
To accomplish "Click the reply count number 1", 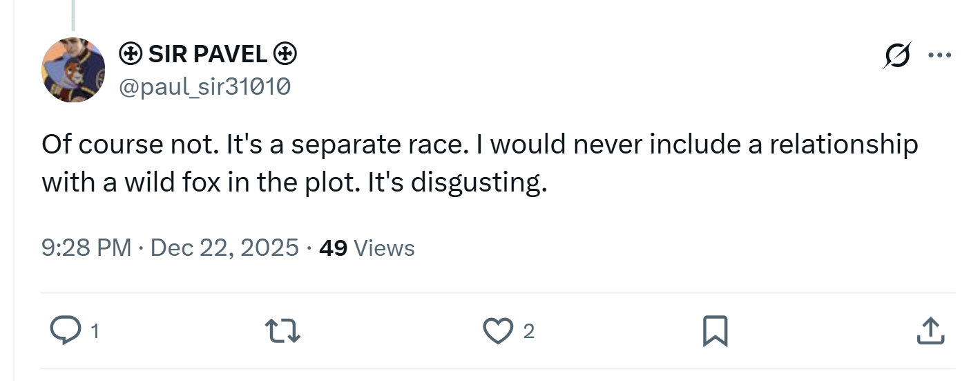I will pos(95,332).
